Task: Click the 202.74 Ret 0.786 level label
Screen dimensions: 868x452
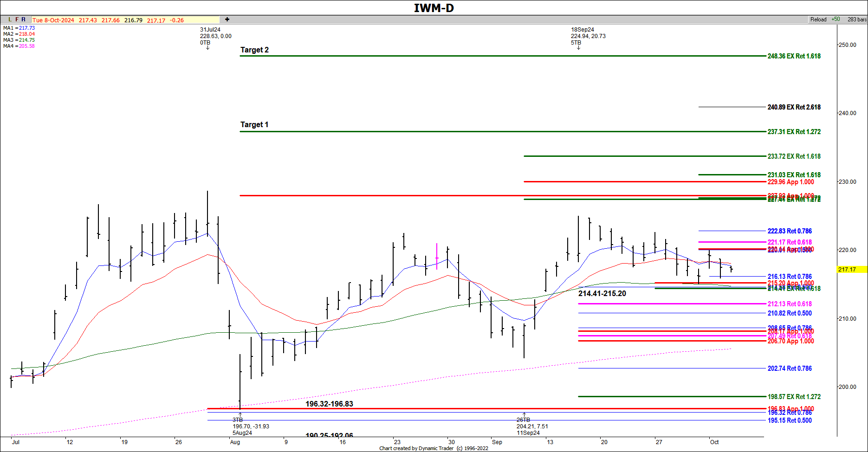Action: (790, 368)
